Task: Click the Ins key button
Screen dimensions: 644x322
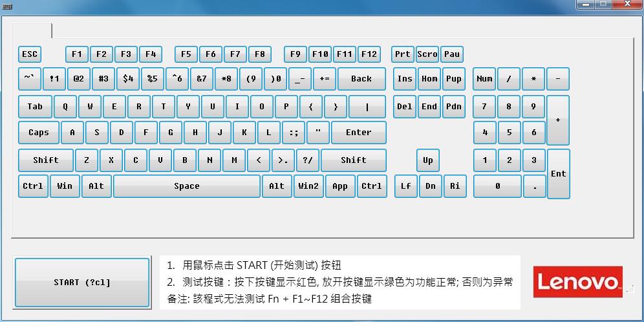Action: [405, 79]
